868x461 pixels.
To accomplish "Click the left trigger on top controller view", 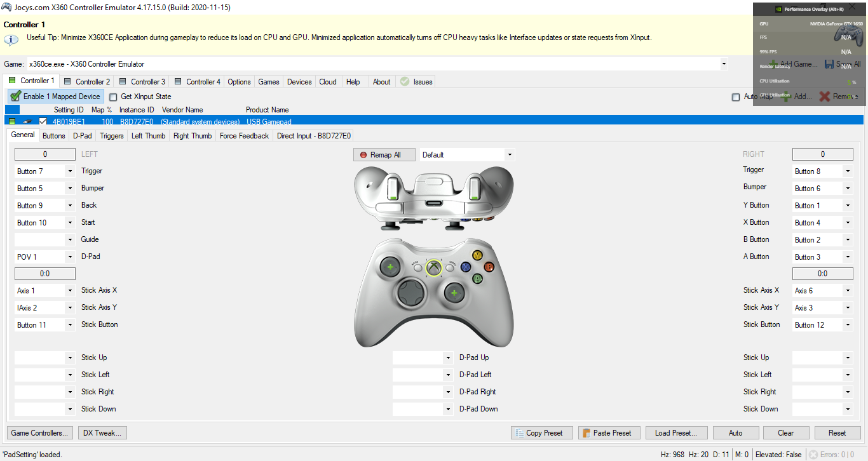I will coord(393,189).
